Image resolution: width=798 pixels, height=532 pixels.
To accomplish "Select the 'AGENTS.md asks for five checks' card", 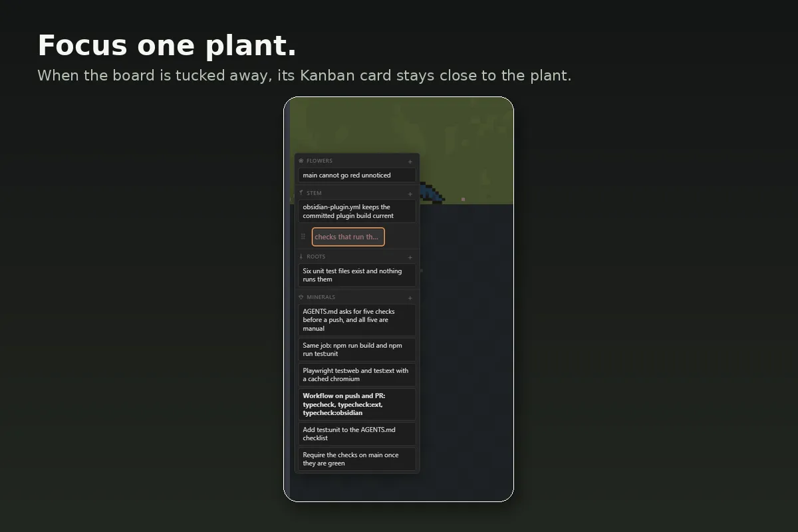I will point(357,320).
